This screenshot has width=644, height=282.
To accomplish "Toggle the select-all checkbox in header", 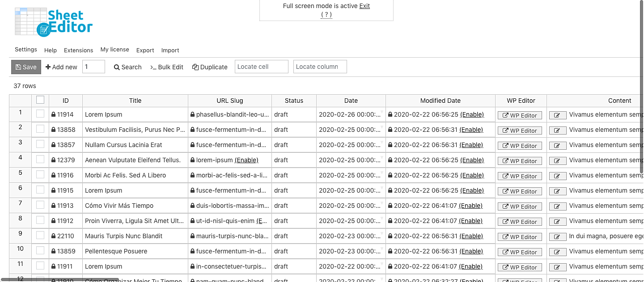I will point(40,100).
